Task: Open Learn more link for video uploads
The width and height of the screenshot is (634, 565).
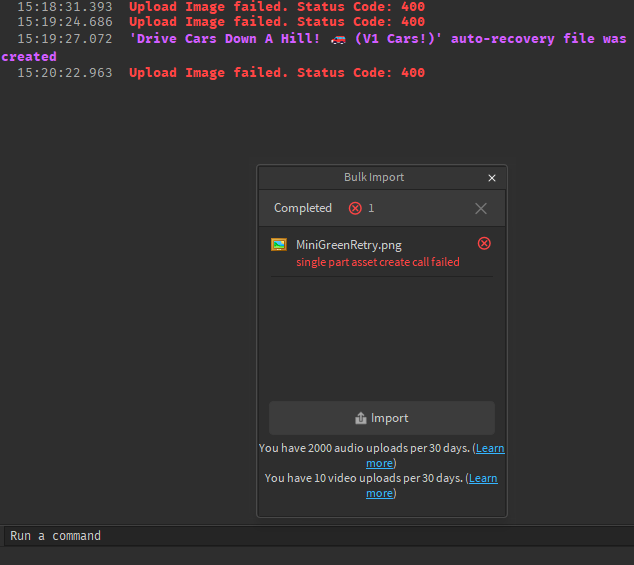Action: pos(483,479)
